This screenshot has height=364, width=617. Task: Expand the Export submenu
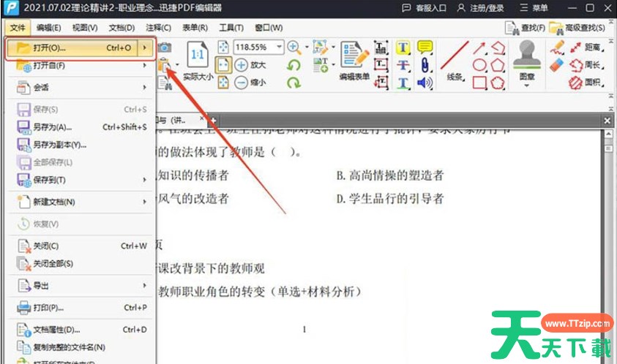tap(145, 285)
